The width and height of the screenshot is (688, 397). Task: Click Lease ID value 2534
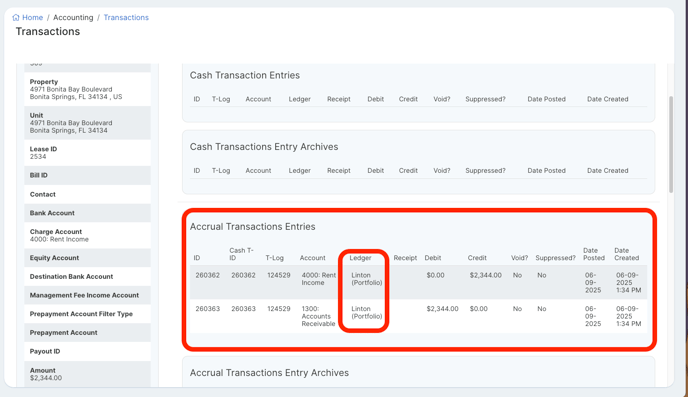click(x=38, y=157)
